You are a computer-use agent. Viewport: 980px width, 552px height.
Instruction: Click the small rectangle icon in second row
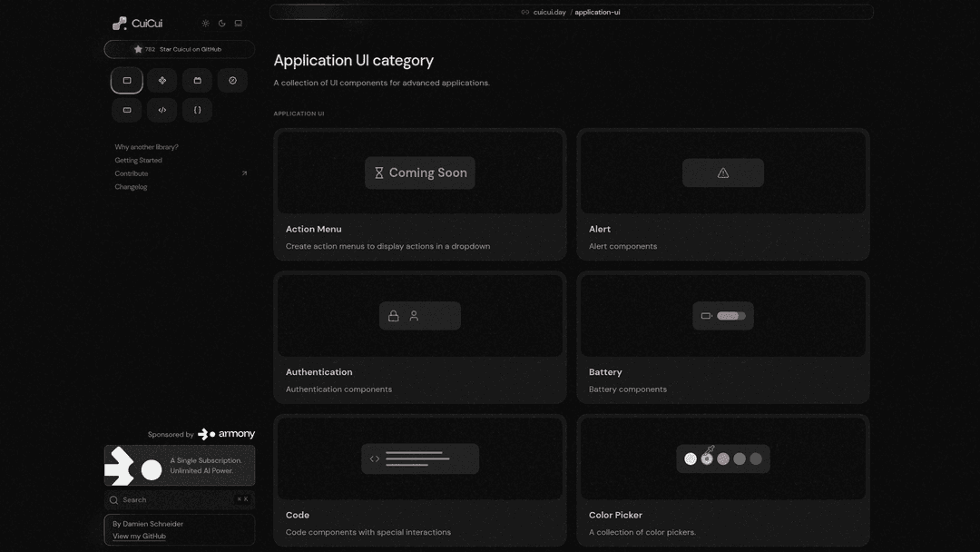click(x=127, y=110)
